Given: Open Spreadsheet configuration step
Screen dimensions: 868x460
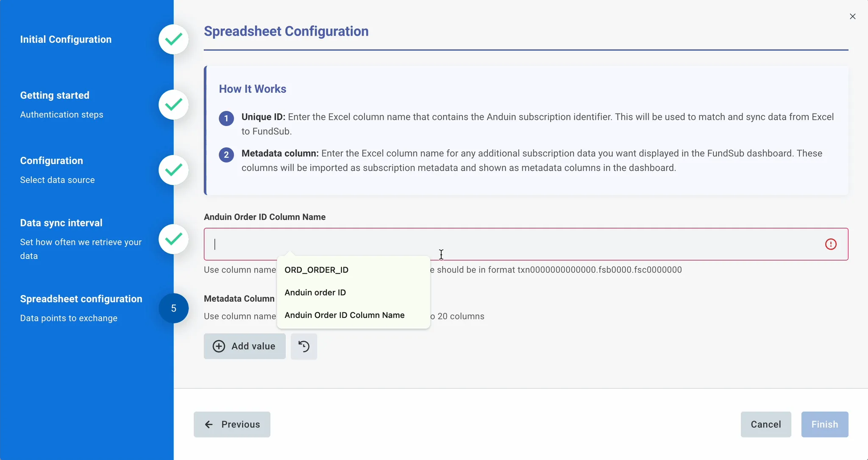Looking at the screenshot, I should [81, 299].
